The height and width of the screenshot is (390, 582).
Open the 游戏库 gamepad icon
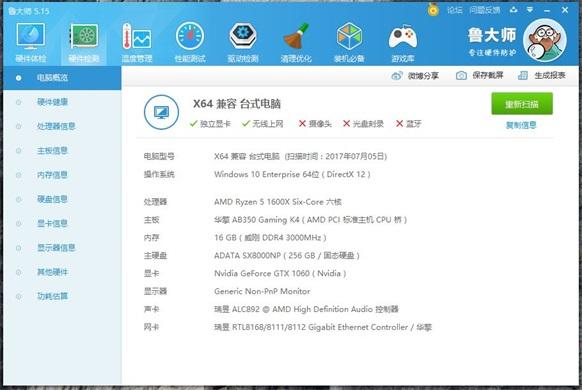pos(403,42)
